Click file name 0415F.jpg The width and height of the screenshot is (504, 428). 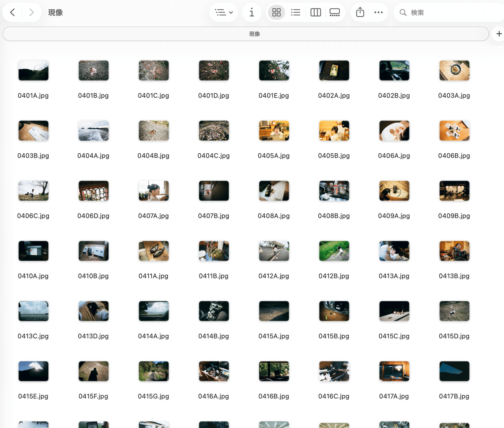(x=93, y=396)
